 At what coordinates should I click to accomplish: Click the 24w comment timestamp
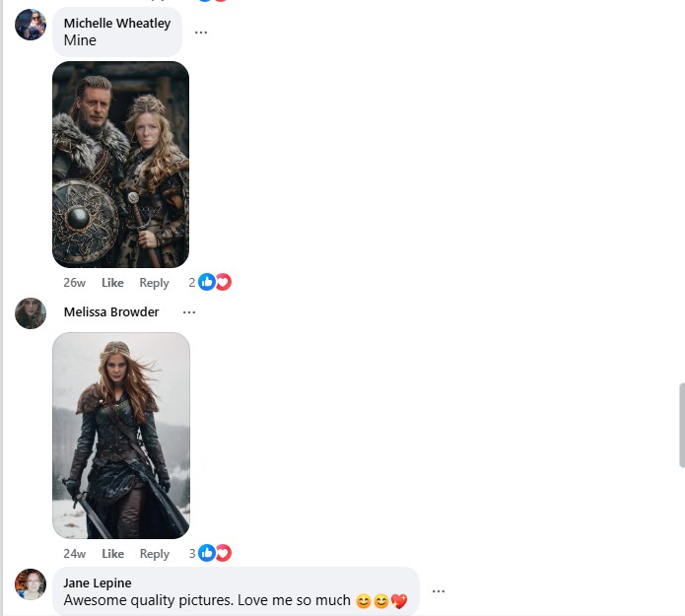(74, 554)
